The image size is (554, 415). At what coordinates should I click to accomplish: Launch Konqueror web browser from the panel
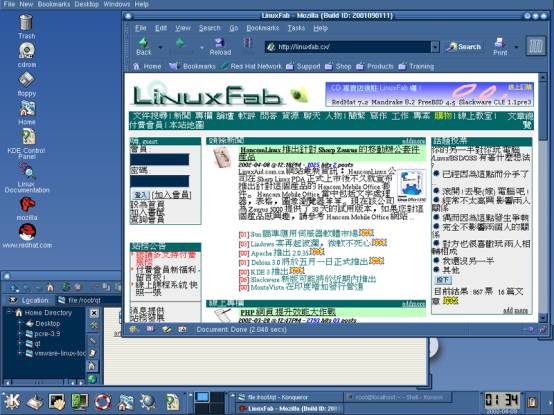(x=148, y=402)
